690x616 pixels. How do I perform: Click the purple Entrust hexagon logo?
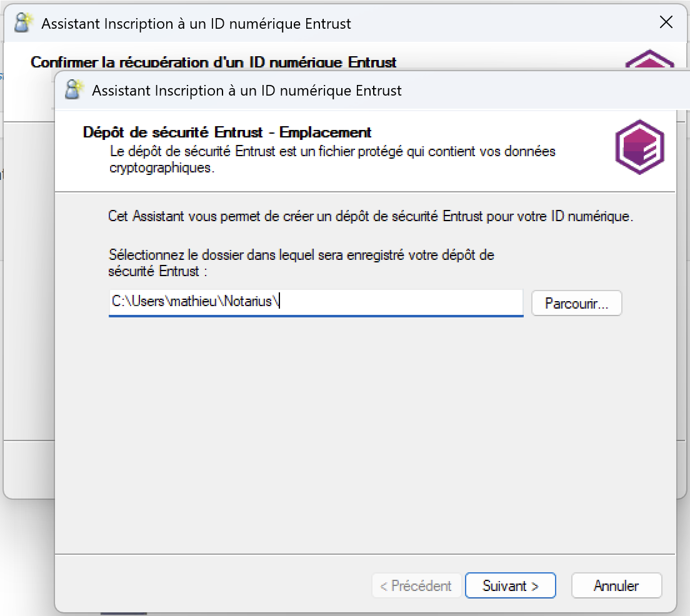pyautogui.click(x=639, y=147)
